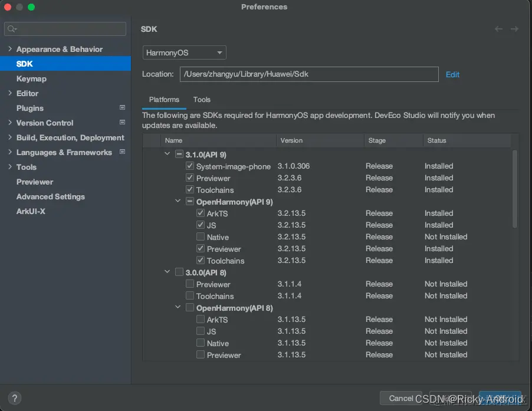Check ArkTS 3.1.13.5 checkbox
Screen dimensions: 532x411
pyautogui.click(x=201, y=320)
